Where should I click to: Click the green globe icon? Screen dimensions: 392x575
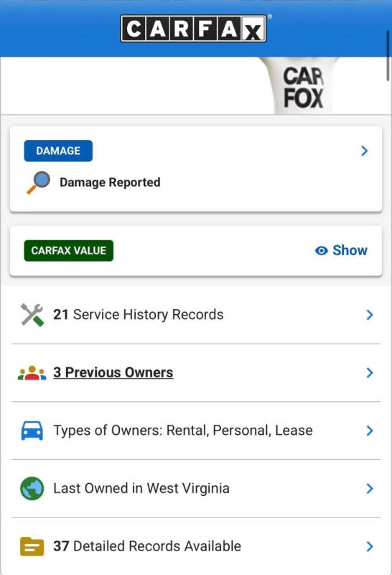tap(32, 489)
